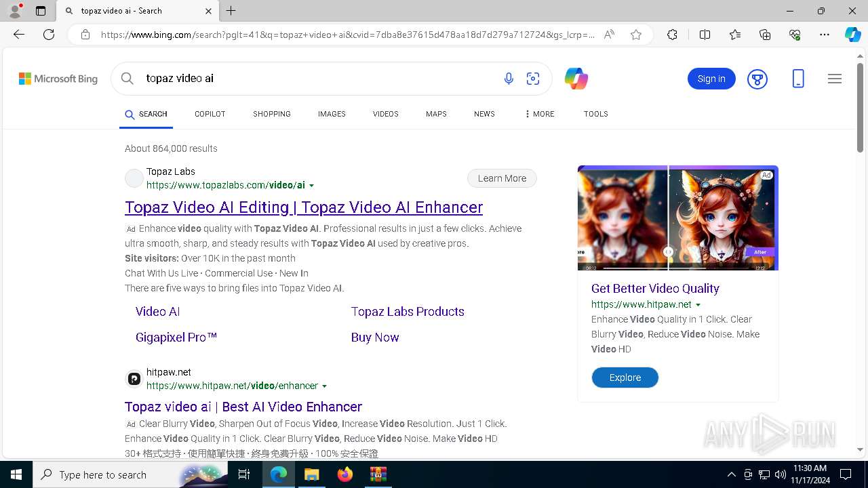Open Gigapixel Pro sitelink
Viewport: 868px width, 488px height.
point(176,338)
